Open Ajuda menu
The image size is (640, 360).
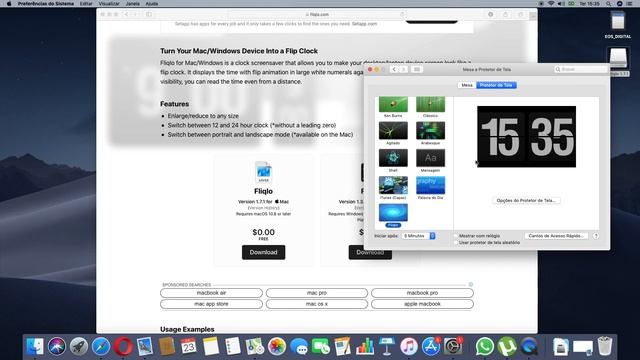click(152, 3)
